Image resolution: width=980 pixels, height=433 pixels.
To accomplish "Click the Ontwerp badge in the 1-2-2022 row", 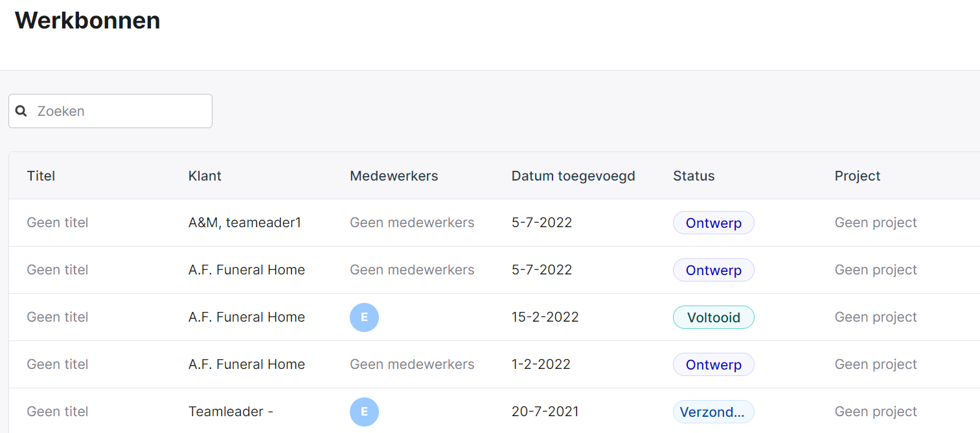I will (x=714, y=364).
